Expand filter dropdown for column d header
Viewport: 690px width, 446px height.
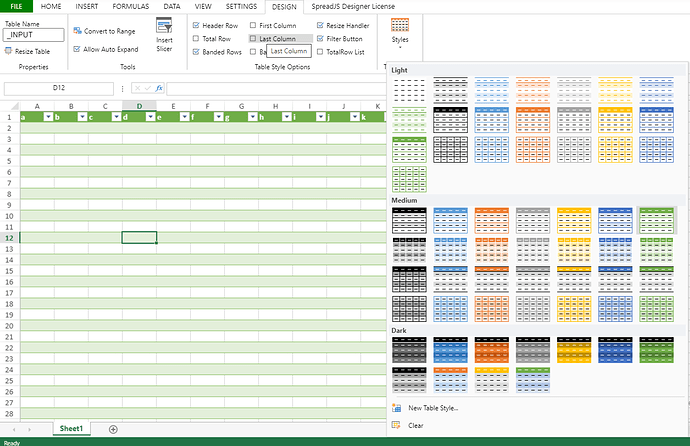click(150, 117)
